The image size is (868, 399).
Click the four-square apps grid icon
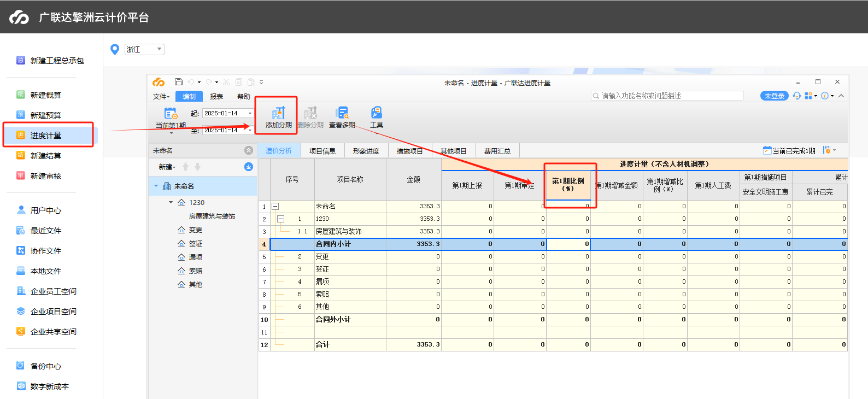(x=808, y=96)
